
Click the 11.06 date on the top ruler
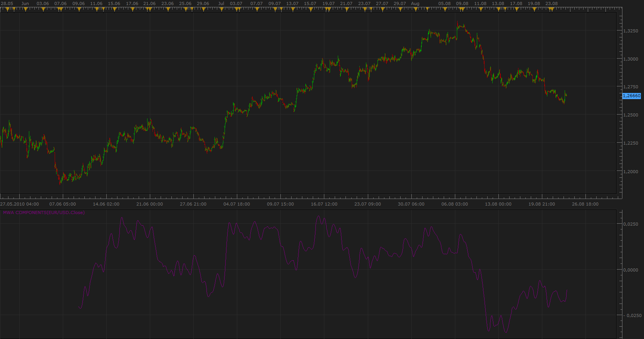96,3
